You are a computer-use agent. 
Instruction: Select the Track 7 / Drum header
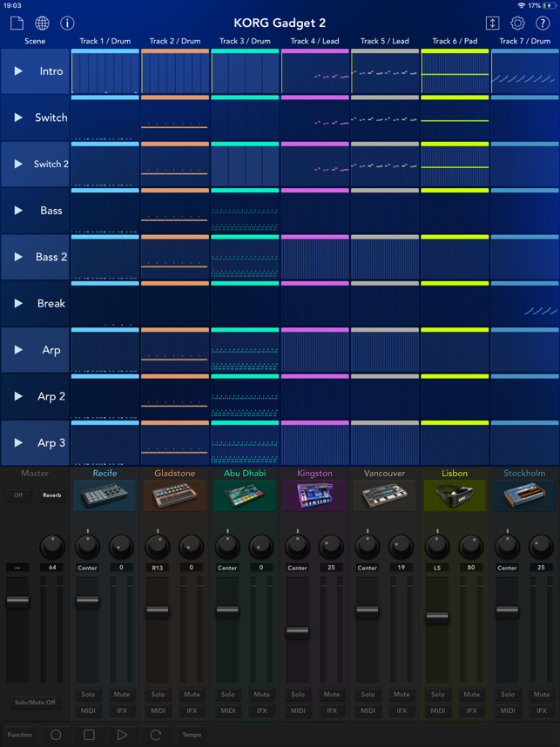click(525, 41)
